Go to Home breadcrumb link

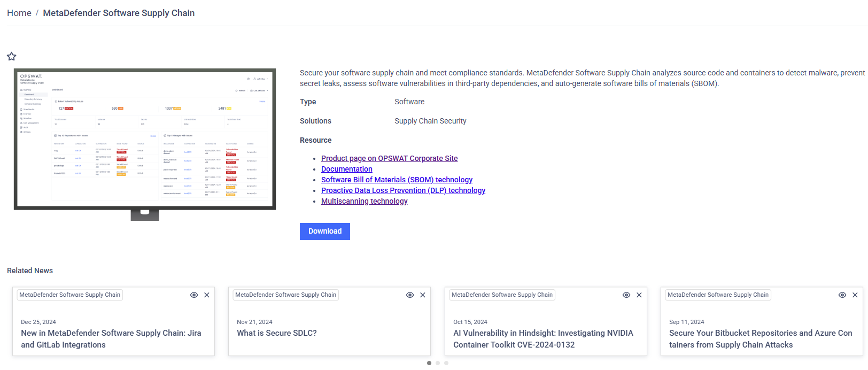(19, 13)
